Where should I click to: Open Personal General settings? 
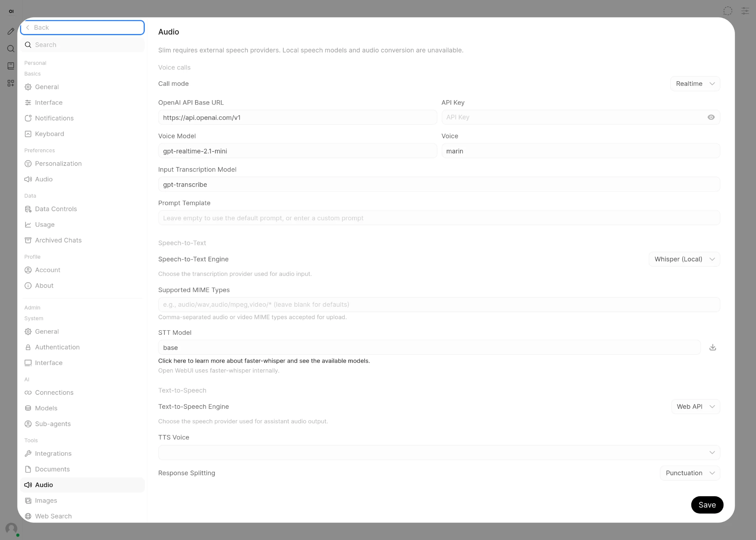(x=82, y=87)
